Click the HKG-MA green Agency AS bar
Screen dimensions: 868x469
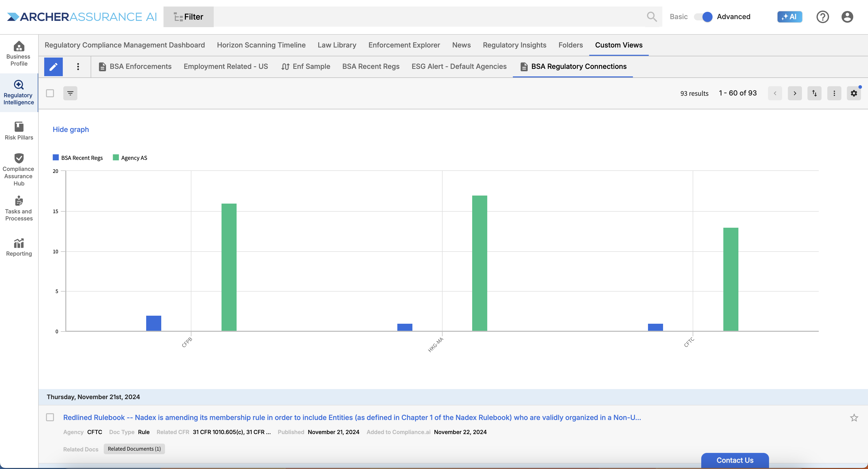[479, 263]
